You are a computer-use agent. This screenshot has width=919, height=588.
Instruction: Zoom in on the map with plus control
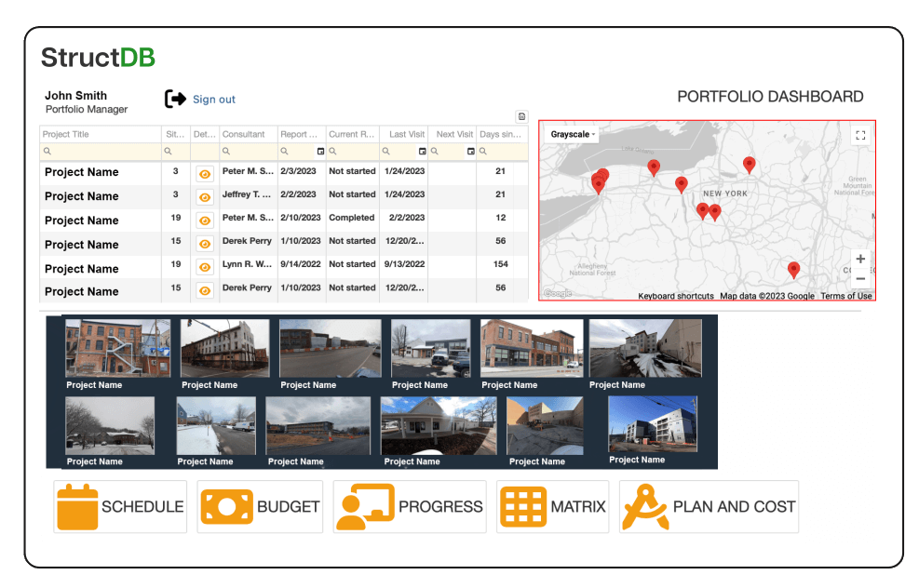[x=860, y=259]
